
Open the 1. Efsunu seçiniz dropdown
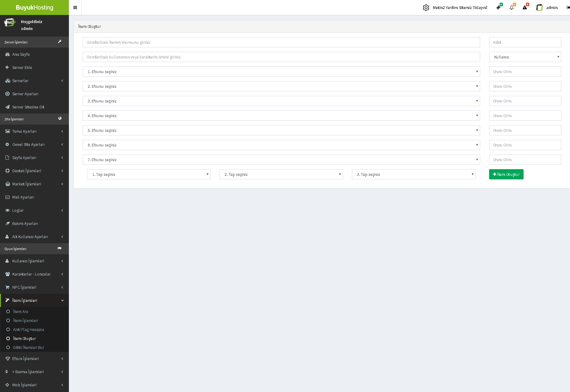click(281, 72)
